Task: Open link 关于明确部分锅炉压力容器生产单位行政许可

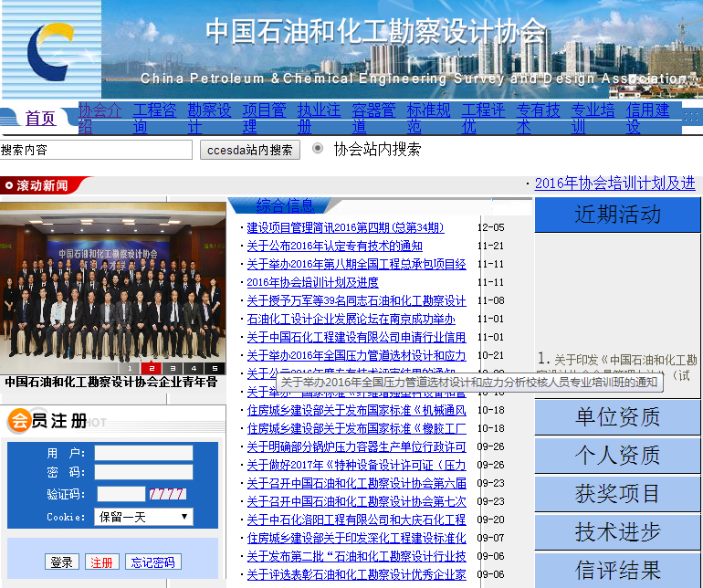Action: (356, 447)
